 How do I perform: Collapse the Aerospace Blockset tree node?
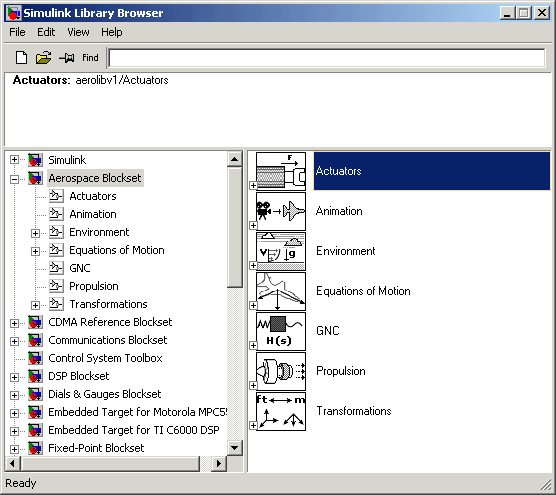click(x=14, y=179)
